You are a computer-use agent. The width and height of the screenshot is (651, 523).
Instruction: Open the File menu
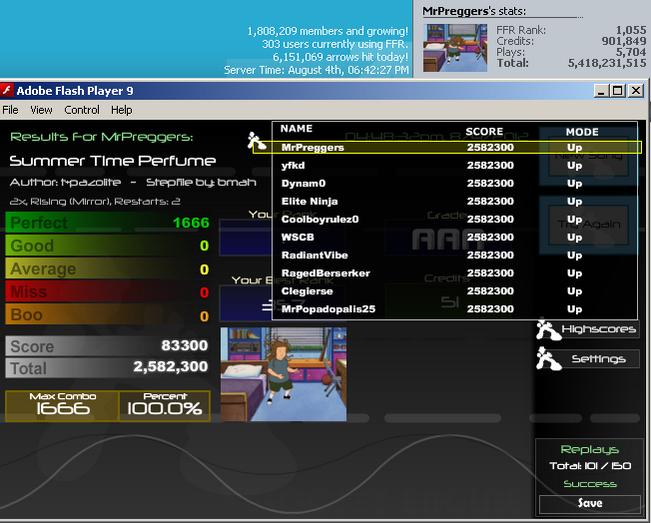[x=10, y=110]
